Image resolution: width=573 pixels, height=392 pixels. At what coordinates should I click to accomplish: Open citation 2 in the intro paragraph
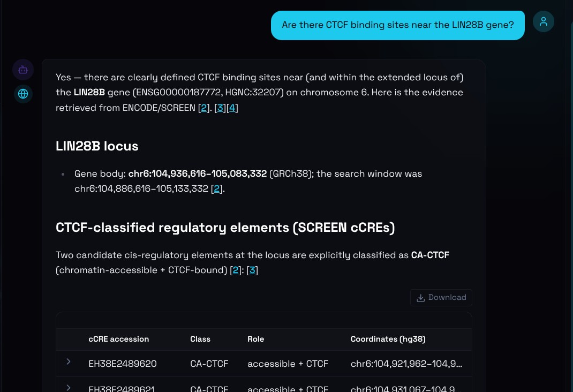click(x=204, y=108)
